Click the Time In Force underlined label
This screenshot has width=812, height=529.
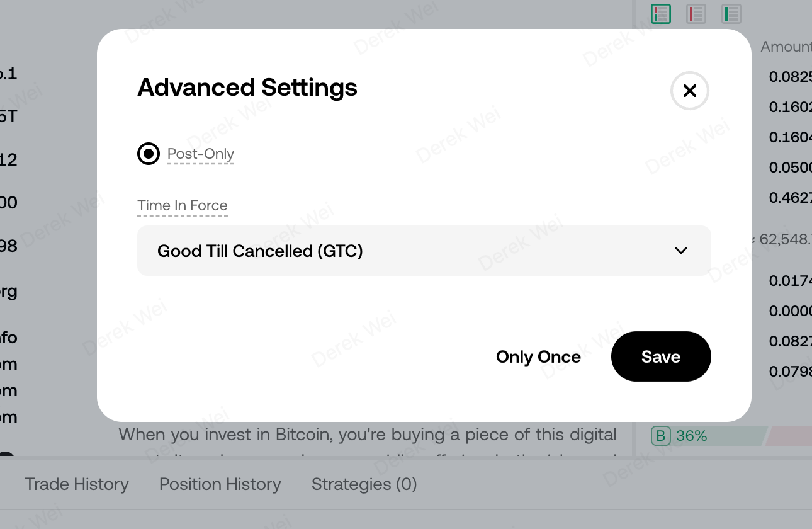183,205
